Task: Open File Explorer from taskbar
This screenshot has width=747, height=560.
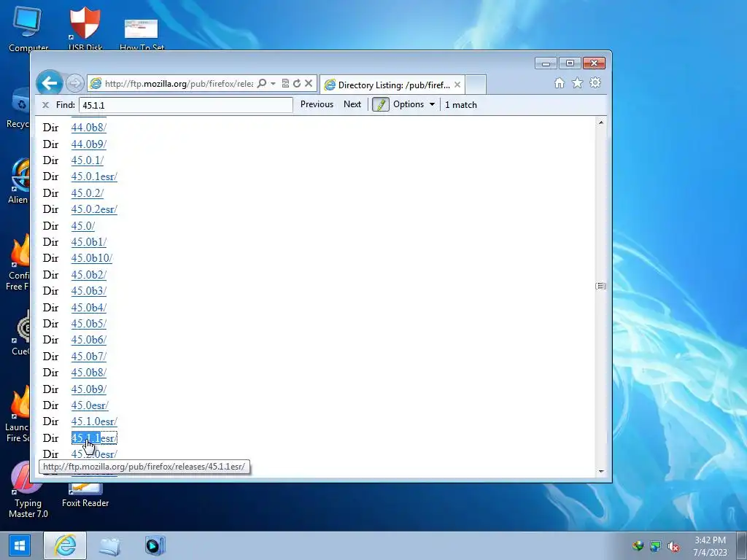Action: coord(109,545)
